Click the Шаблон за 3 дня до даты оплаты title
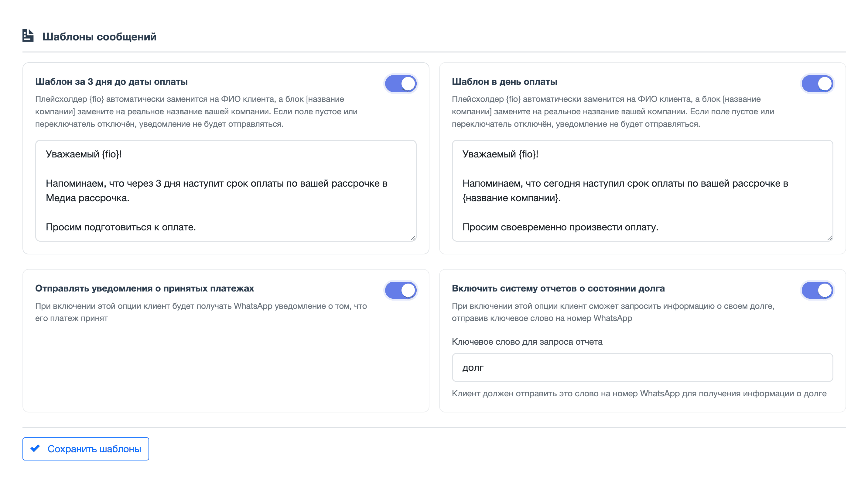Image resolution: width=868 pixels, height=493 pixels. point(111,81)
